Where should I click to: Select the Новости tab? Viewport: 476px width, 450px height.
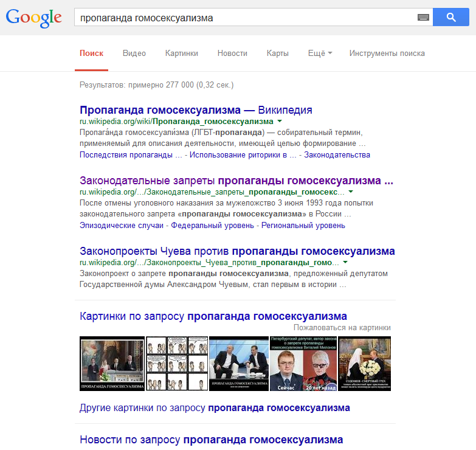[232, 53]
